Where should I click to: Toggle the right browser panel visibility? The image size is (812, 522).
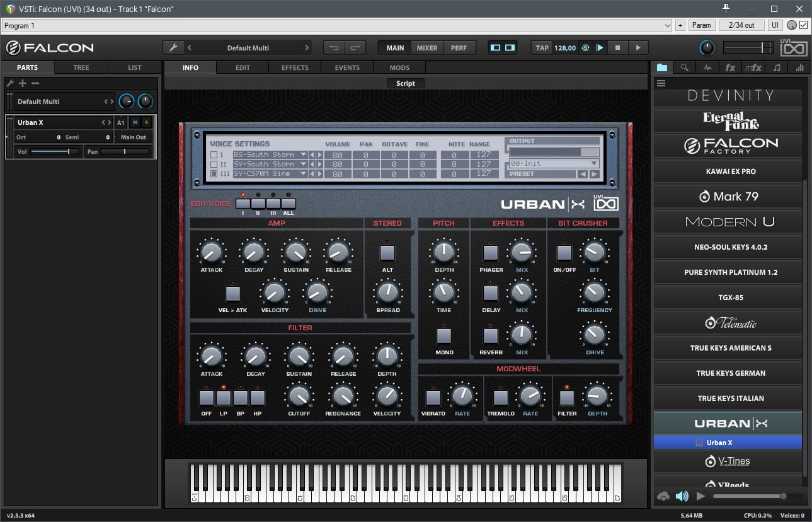coord(510,48)
